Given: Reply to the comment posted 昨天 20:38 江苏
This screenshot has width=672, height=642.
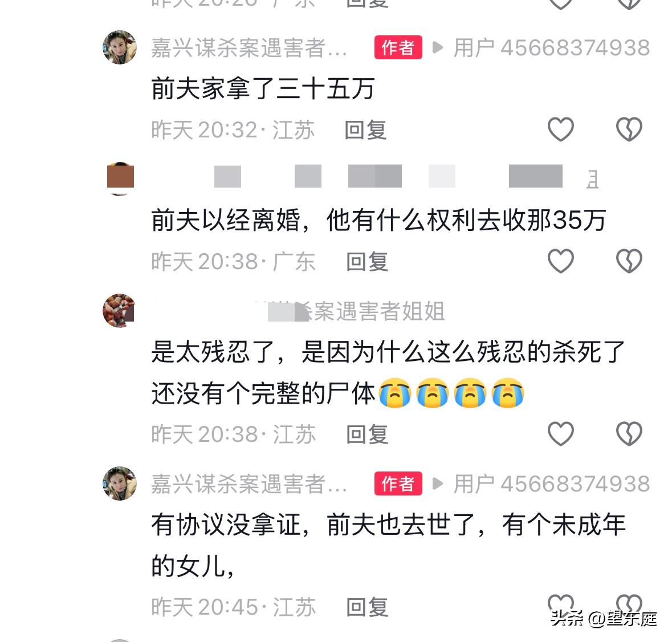Looking at the screenshot, I should [367, 434].
